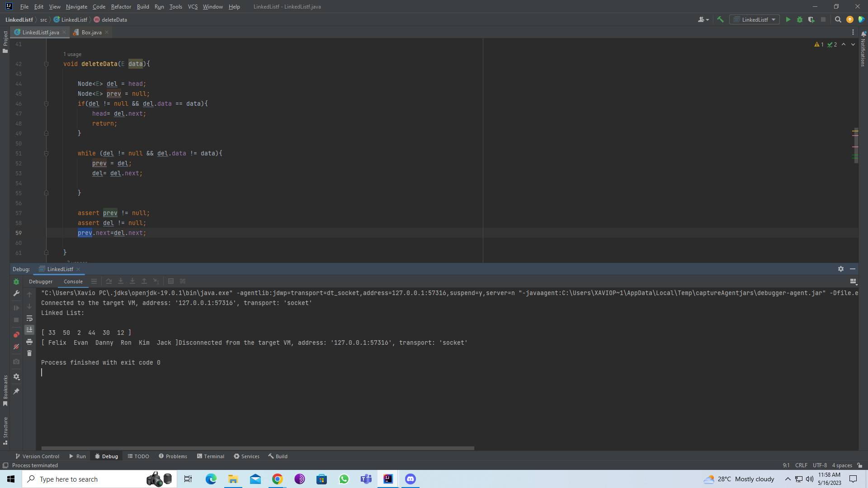Build project with the hammer icon
This screenshot has height=488, width=868.
tap(720, 19)
